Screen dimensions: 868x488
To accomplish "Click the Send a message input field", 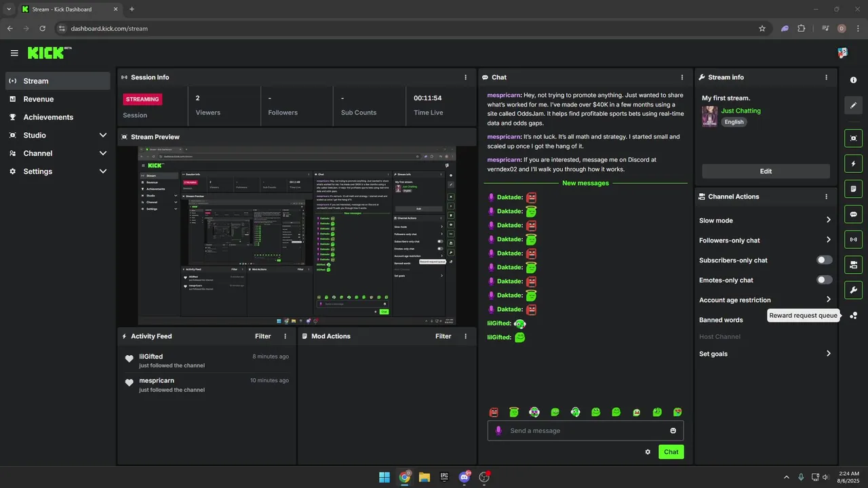I will (585, 430).
